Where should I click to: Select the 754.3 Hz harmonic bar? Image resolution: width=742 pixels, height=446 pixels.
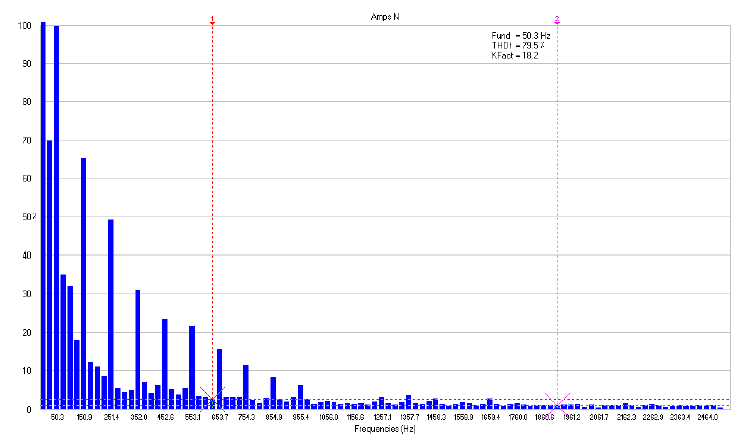pos(246,386)
